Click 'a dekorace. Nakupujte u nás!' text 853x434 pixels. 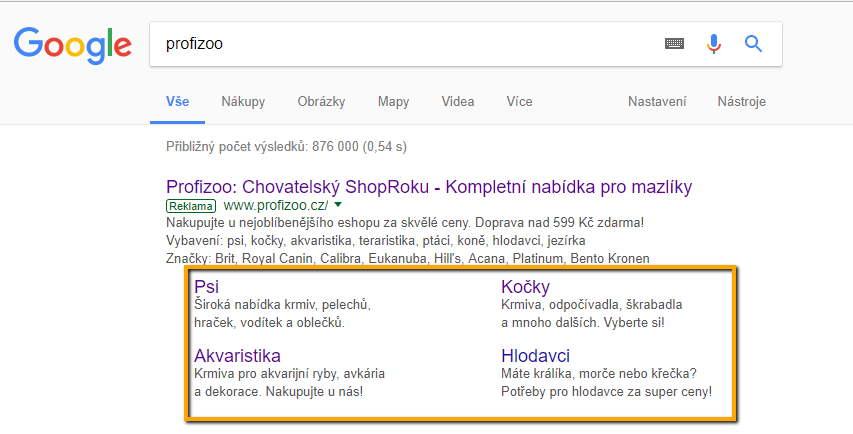[x=279, y=392]
